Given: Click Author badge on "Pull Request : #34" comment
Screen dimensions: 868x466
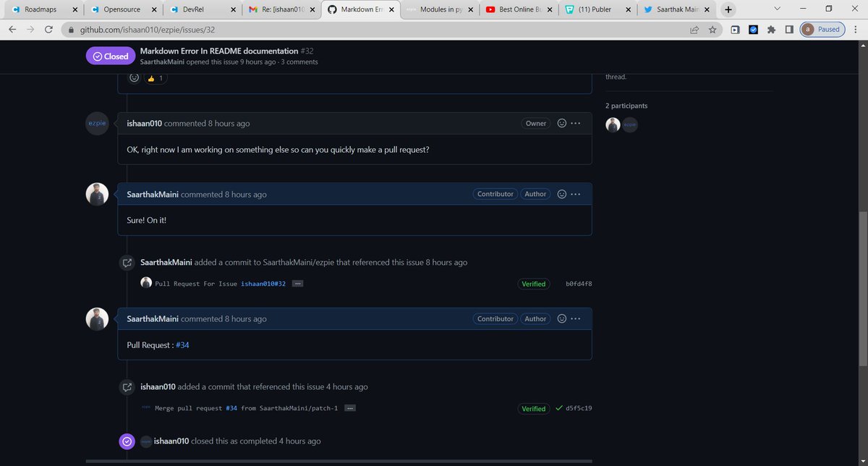Looking at the screenshot, I should pyautogui.click(x=535, y=318).
